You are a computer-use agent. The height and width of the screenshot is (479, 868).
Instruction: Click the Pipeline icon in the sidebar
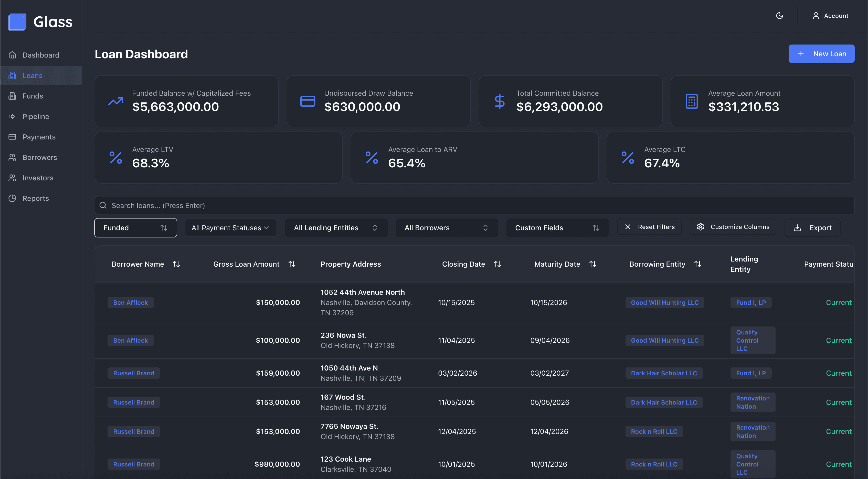pyautogui.click(x=13, y=116)
